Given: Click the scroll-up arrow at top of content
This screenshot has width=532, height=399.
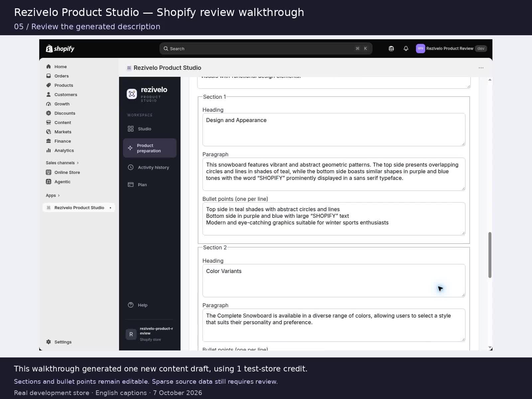Looking at the screenshot, I should 490,80.
